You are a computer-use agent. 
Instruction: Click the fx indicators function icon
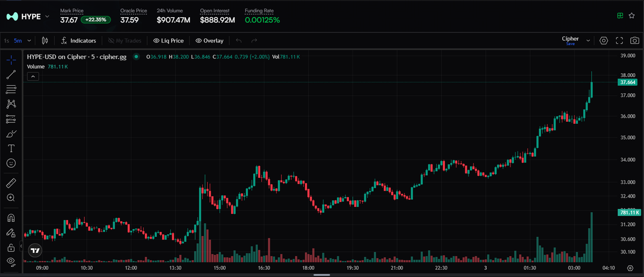[x=64, y=40]
